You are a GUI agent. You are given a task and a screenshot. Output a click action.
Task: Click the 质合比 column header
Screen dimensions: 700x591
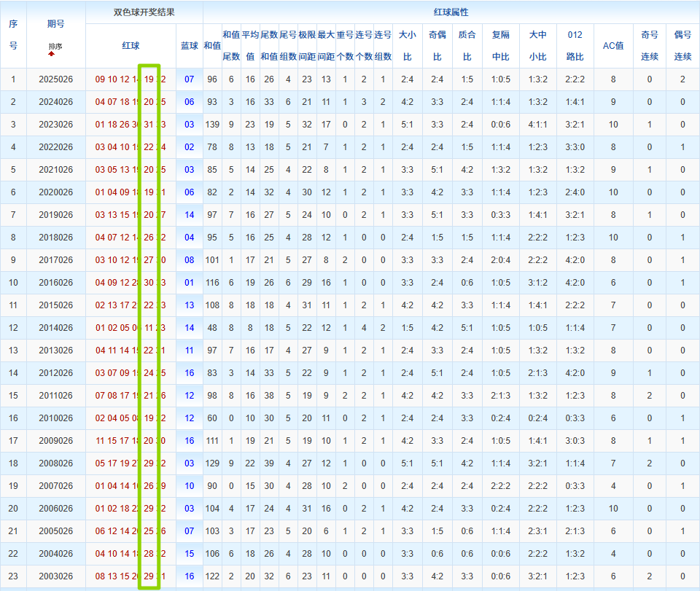coord(467,45)
